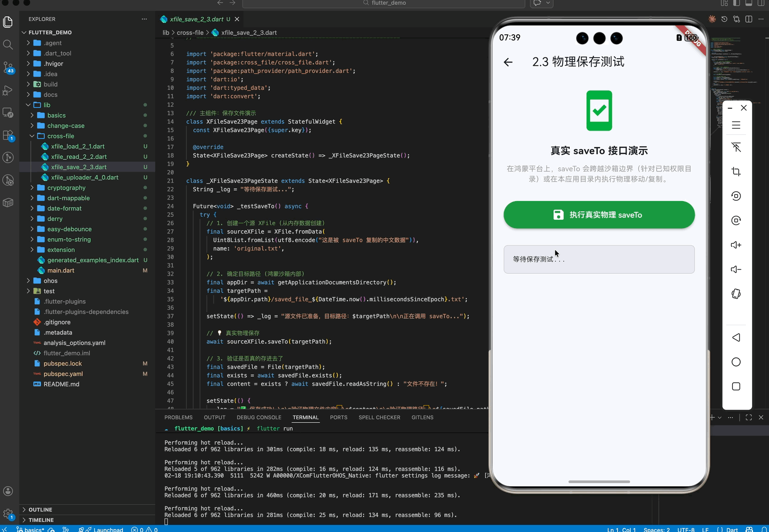Tap the emulator recent apps square button
The image size is (769, 532).
tap(736, 386)
